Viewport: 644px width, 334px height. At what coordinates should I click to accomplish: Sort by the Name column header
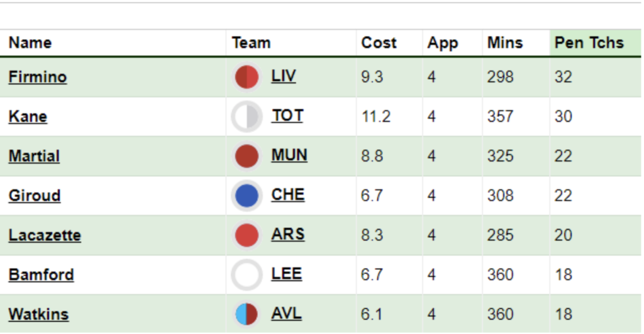30,43
